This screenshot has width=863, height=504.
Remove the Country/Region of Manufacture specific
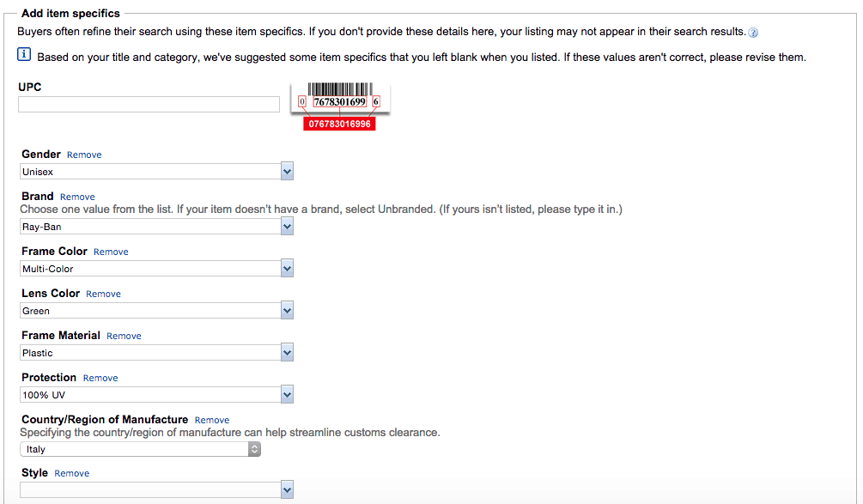pos(211,420)
